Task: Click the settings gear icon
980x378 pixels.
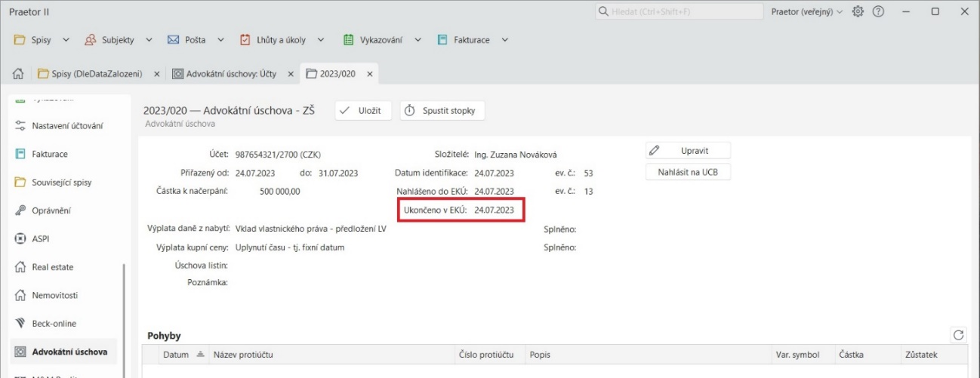Action: [858, 12]
